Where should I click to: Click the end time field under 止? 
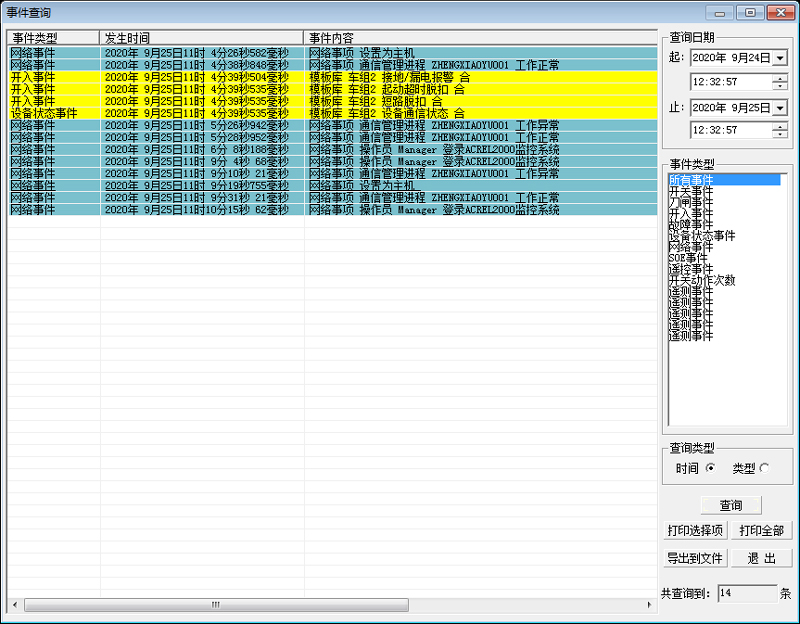(732, 130)
